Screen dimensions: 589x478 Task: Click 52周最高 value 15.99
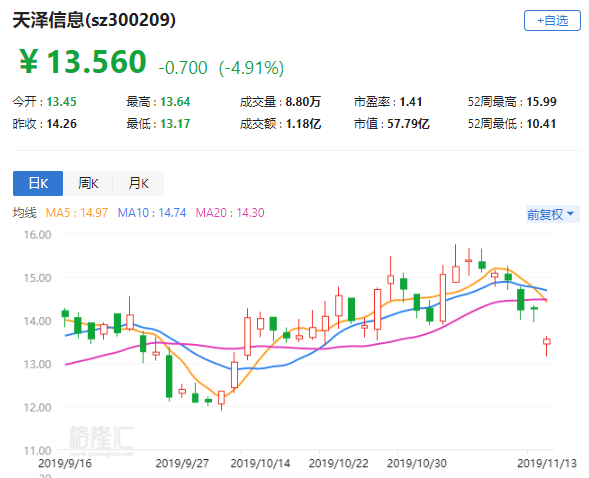pos(541,102)
